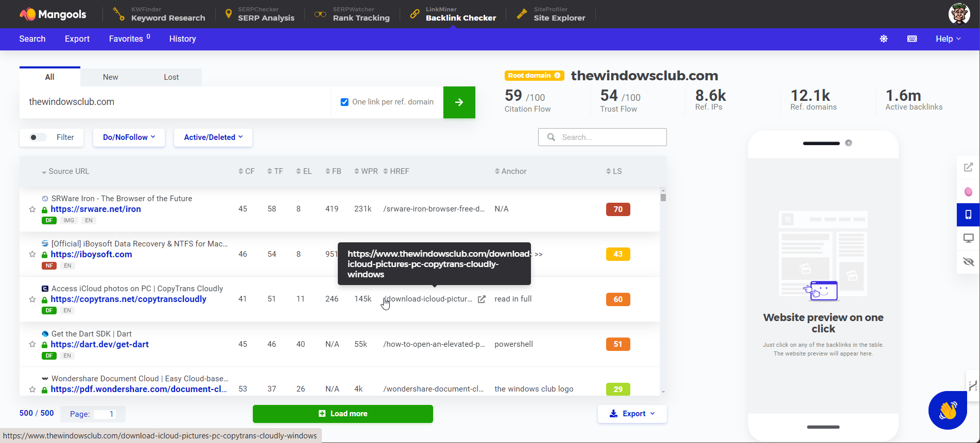This screenshot has height=443, width=980.
Task: Toggle the Filter switch
Action: tap(38, 137)
